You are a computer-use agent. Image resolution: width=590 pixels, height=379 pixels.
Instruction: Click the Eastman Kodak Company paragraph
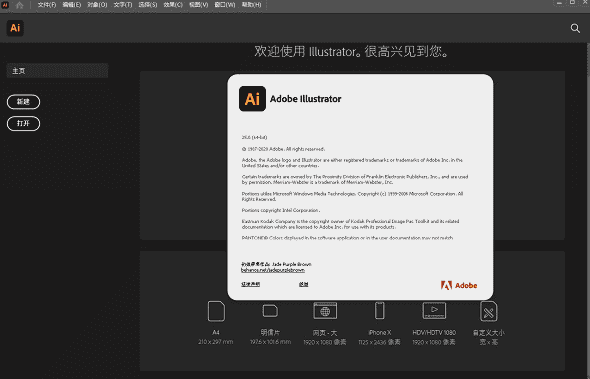pyautogui.click(x=350, y=224)
